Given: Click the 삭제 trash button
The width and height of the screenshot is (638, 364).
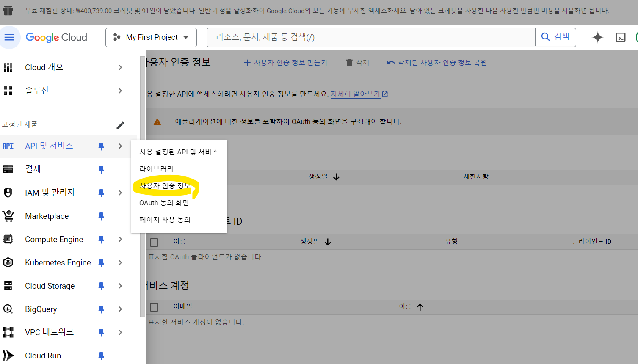Looking at the screenshot, I should [x=357, y=63].
